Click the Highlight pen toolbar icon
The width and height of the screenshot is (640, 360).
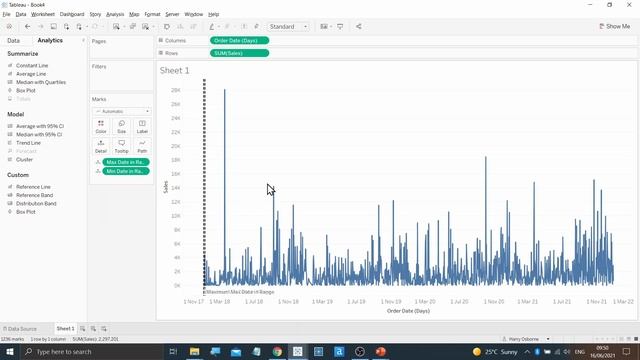click(x=212, y=27)
